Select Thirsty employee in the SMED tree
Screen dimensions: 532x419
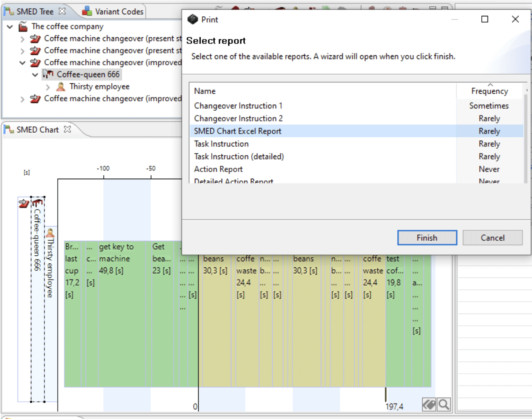[99, 87]
